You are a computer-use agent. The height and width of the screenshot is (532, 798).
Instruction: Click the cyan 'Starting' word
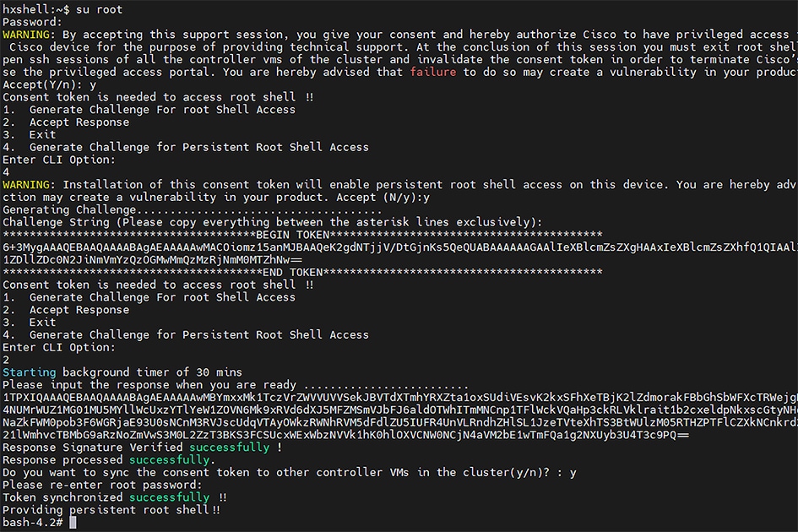pos(29,372)
